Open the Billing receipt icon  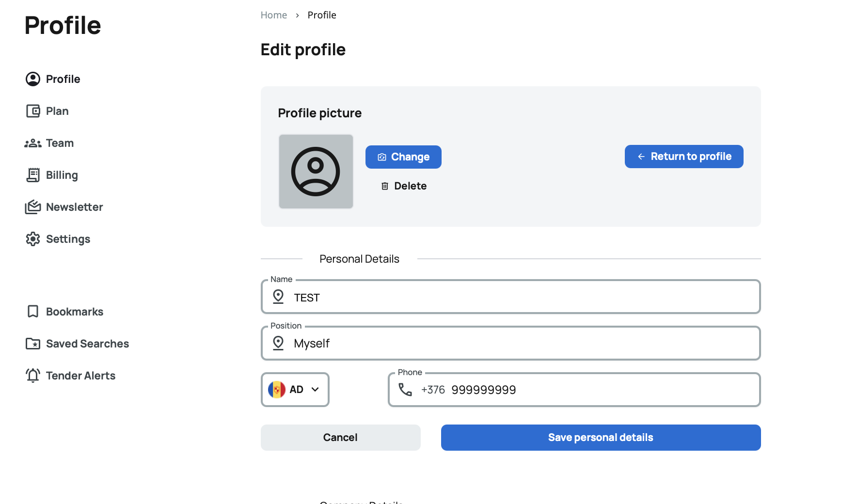[33, 175]
